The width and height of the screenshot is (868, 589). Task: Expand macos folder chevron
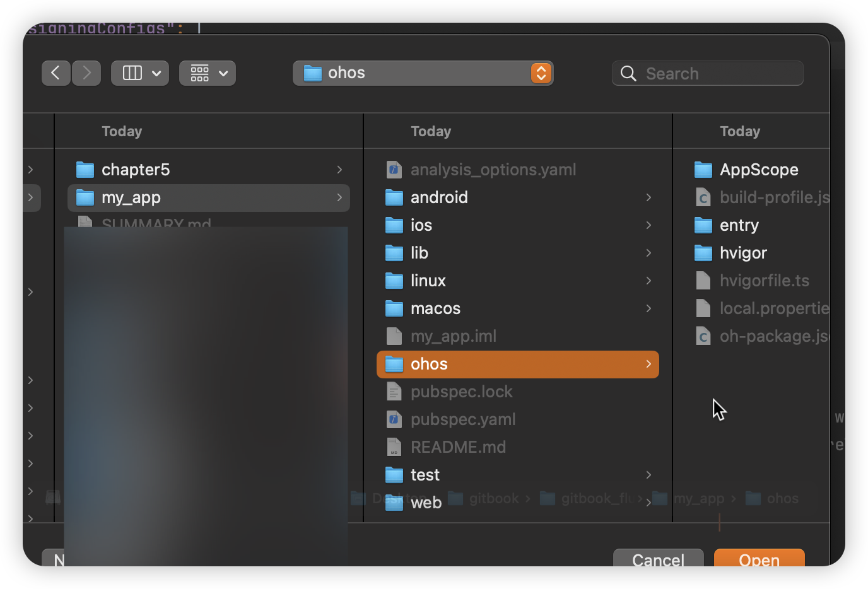coord(648,308)
